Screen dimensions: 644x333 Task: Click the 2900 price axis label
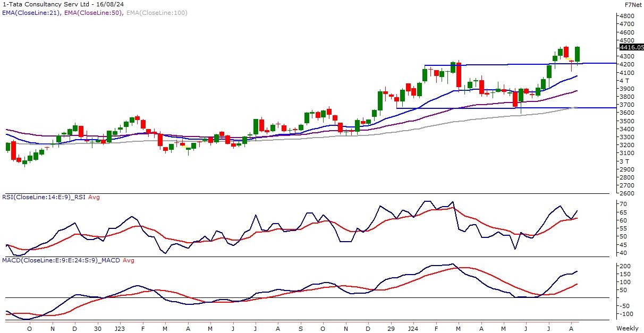(x=626, y=169)
